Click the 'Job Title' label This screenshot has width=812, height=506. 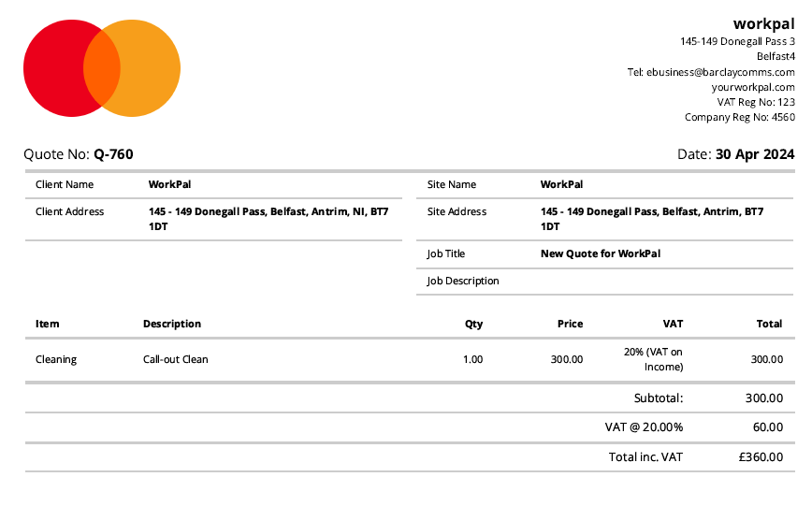(x=446, y=253)
